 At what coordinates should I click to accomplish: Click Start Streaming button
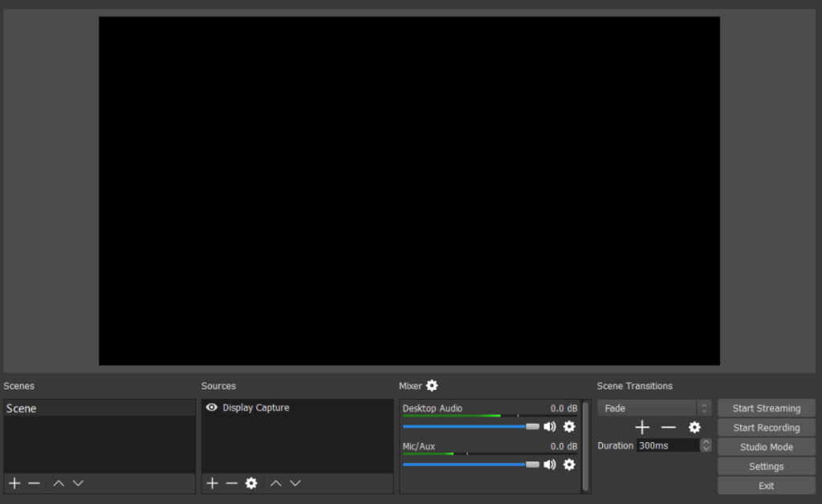[766, 408]
